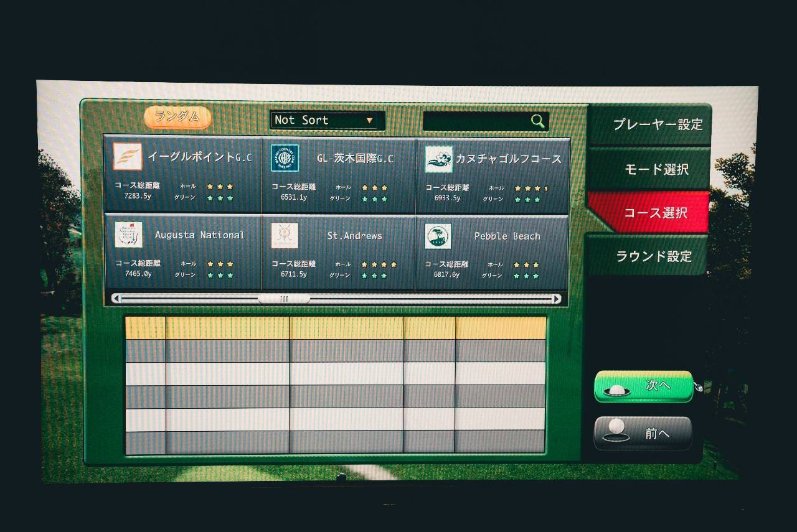The width and height of the screenshot is (797, 532).
Task: Select the Pebble Beach course name
Action: [x=507, y=236]
